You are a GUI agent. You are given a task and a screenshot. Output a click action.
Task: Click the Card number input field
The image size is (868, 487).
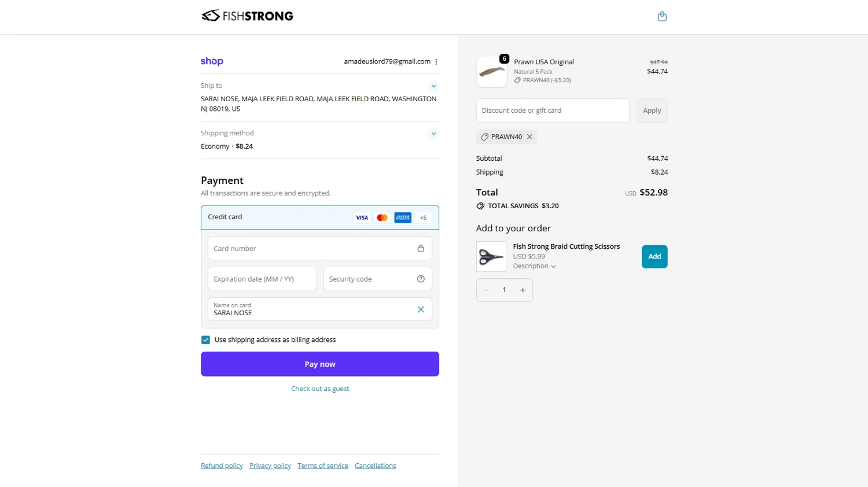click(312, 249)
